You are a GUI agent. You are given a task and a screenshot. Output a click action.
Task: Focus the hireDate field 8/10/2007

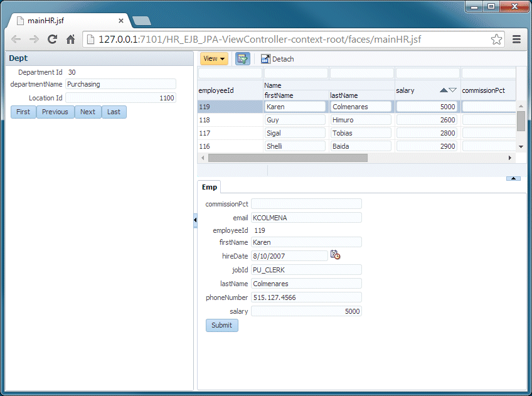point(289,256)
